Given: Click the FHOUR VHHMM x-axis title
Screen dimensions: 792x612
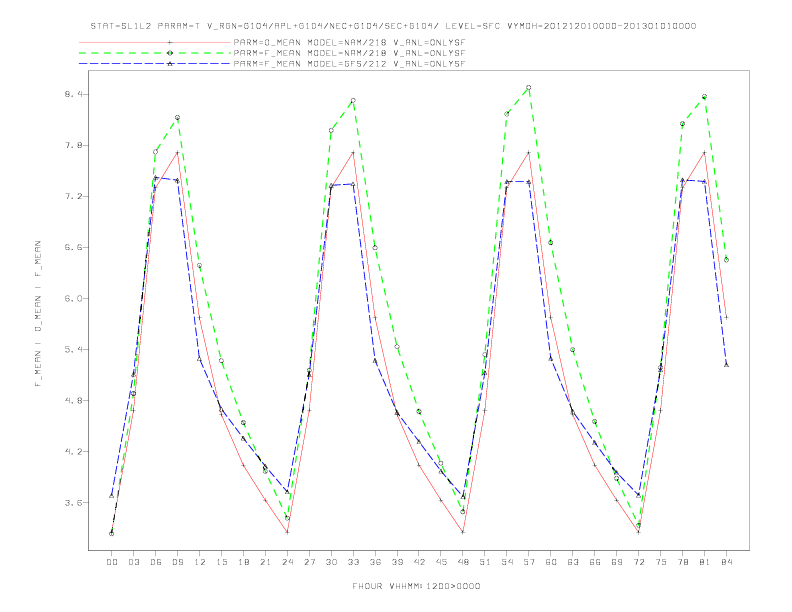Looking at the screenshot, I should (x=416, y=586).
